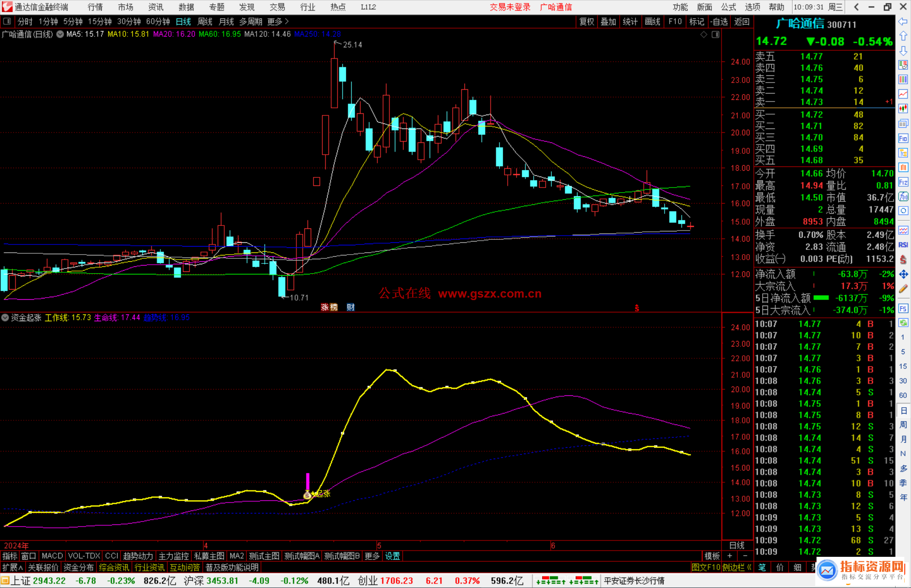911x588 pixels.
Task: Click the 统计 statistics button
Action: 630,21
